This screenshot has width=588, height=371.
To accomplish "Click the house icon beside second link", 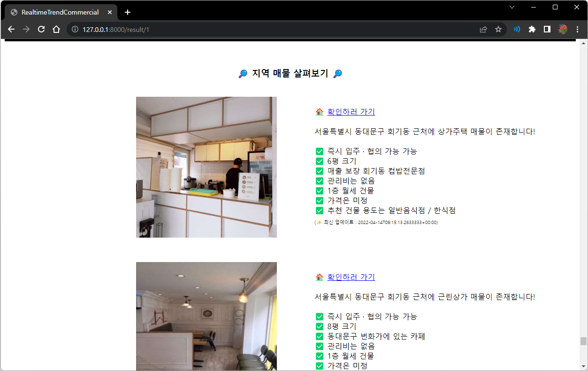I will 320,277.
